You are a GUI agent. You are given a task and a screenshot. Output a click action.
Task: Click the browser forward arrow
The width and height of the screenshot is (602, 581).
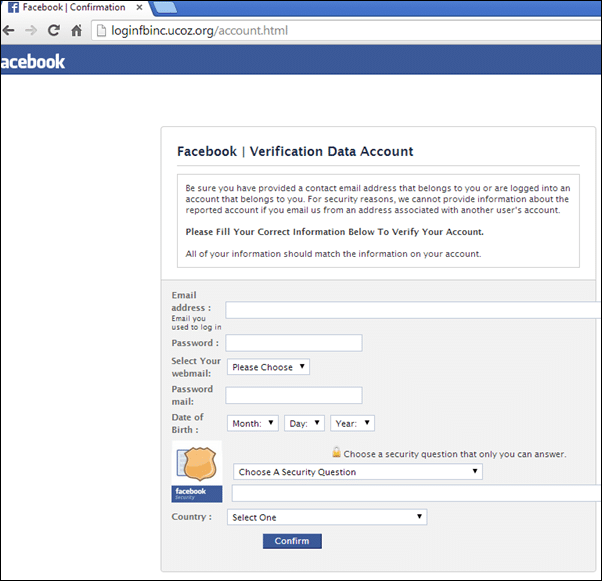pyautogui.click(x=31, y=30)
